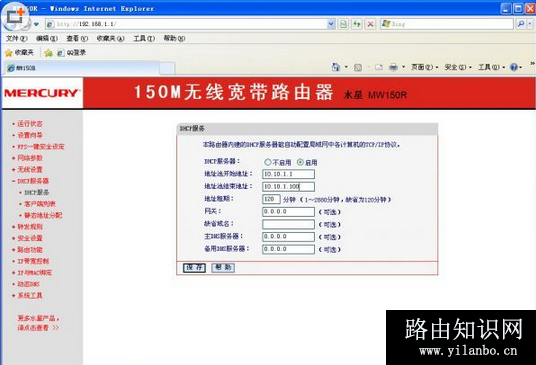Click the red X stop loading icon

[370, 24]
